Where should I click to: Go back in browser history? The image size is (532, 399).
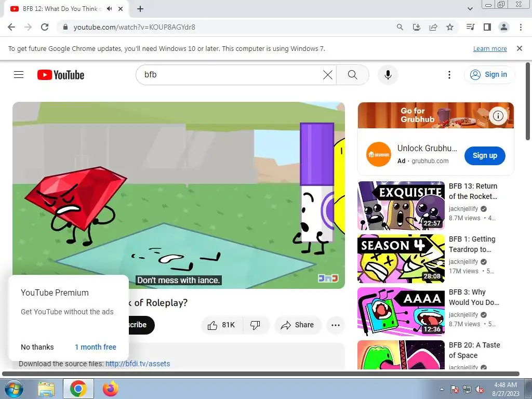click(x=11, y=27)
